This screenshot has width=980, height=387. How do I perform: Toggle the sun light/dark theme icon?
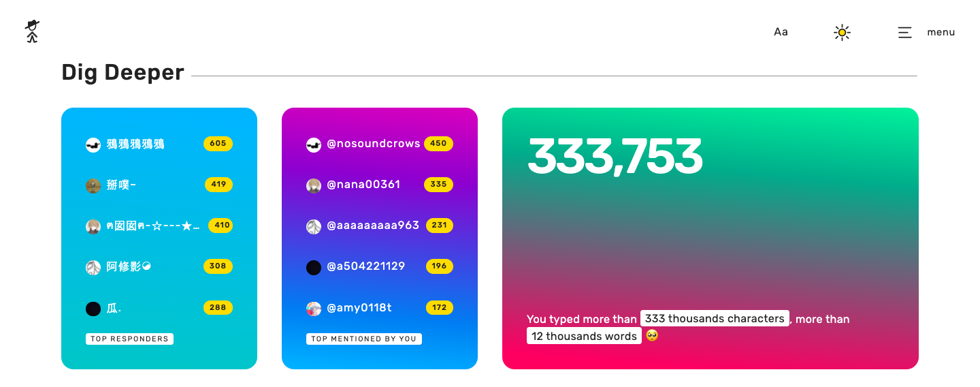click(842, 32)
